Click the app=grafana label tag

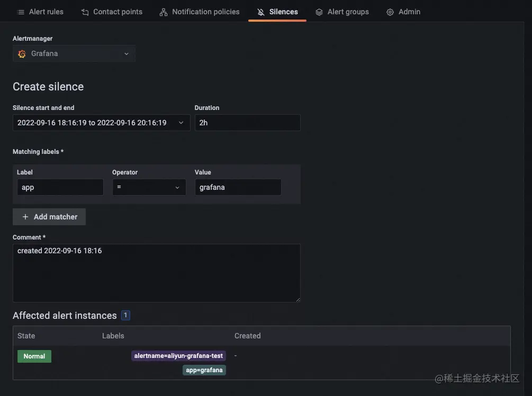click(204, 370)
